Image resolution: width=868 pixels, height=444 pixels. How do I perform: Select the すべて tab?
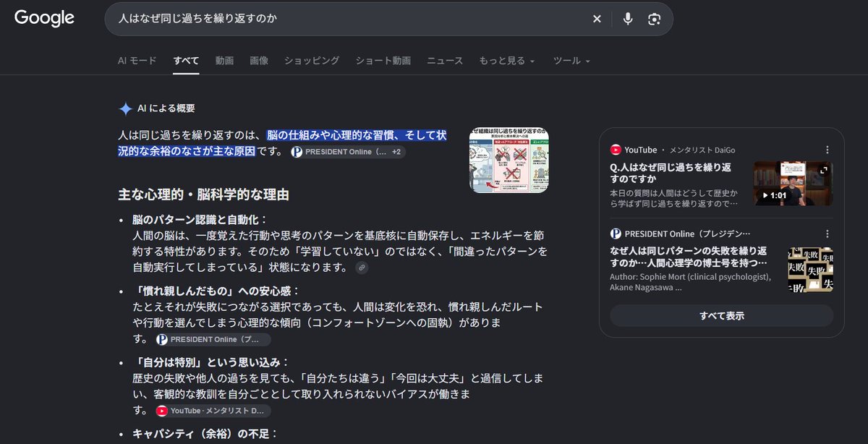[x=186, y=61]
